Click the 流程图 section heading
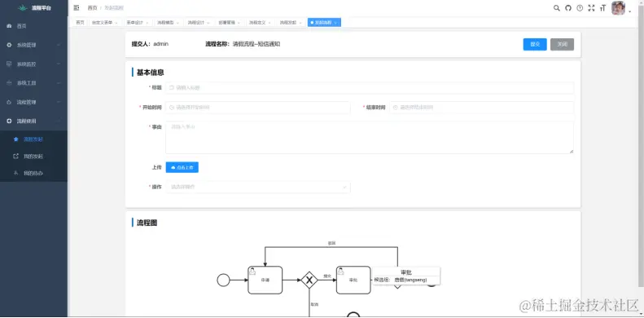The image size is (644, 318). [147, 223]
